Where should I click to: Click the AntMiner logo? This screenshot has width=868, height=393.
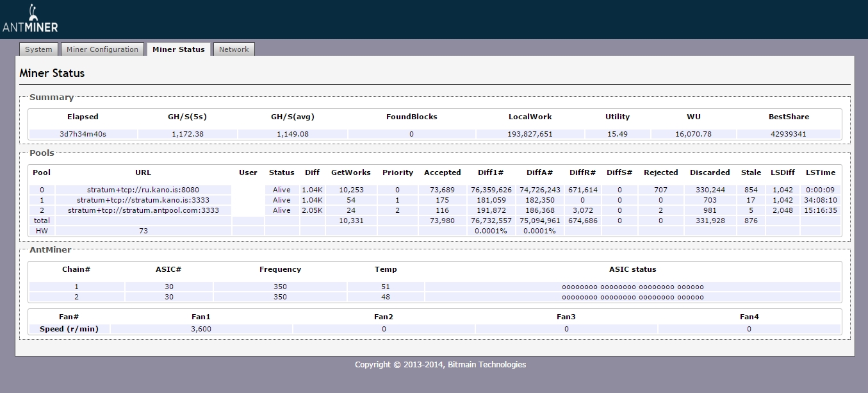(30, 19)
